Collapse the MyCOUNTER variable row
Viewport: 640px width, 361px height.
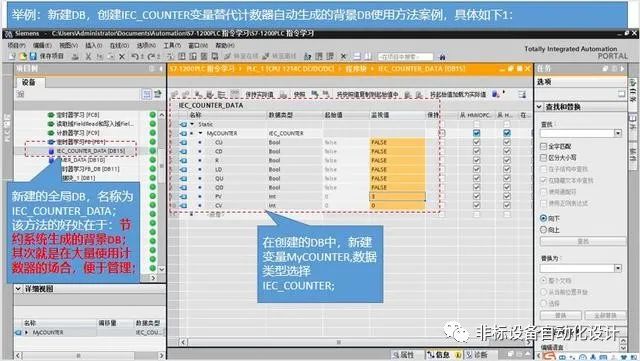click(x=200, y=133)
